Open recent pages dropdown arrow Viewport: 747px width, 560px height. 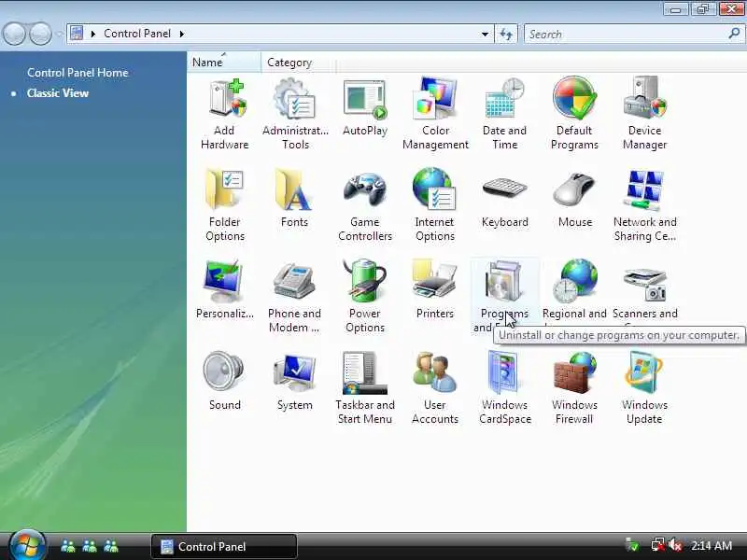coord(59,35)
